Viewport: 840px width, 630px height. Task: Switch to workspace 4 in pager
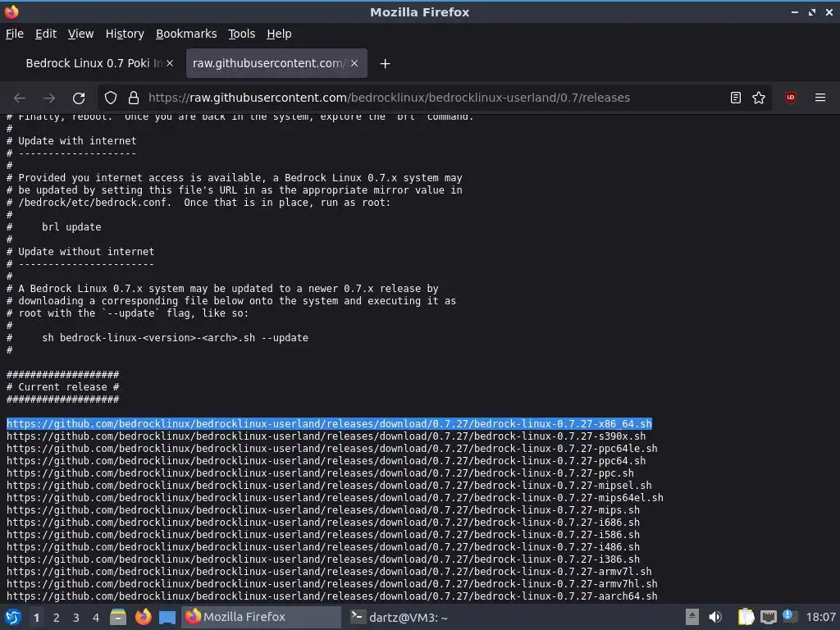96,618
